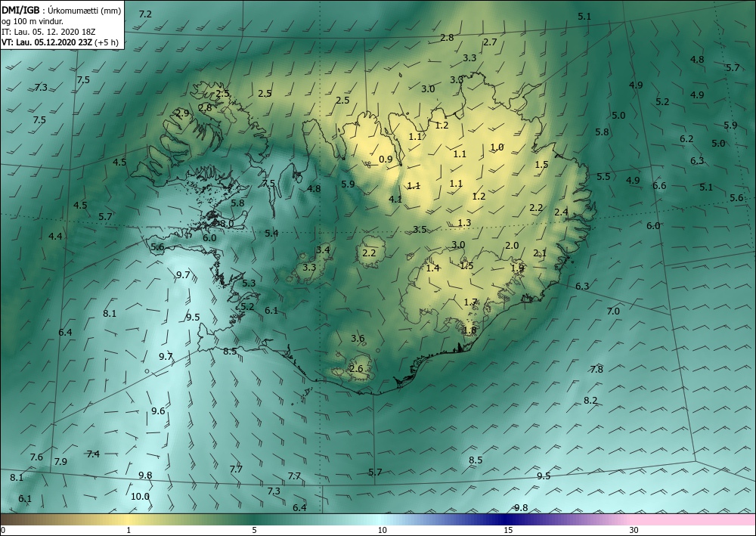Click the map value 4.1
Screen dimensions: 756x536
coord(395,199)
